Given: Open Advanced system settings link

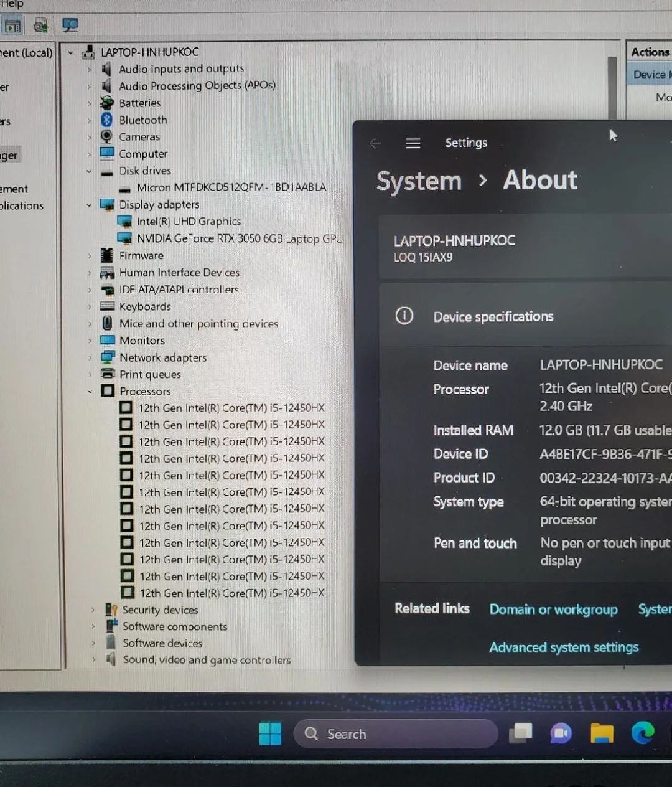Looking at the screenshot, I should pos(564,647).
